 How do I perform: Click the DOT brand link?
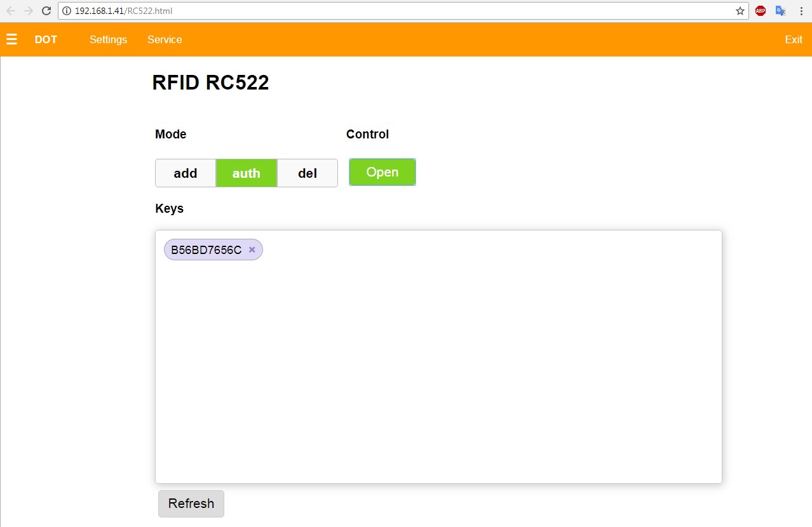(46, 39)
